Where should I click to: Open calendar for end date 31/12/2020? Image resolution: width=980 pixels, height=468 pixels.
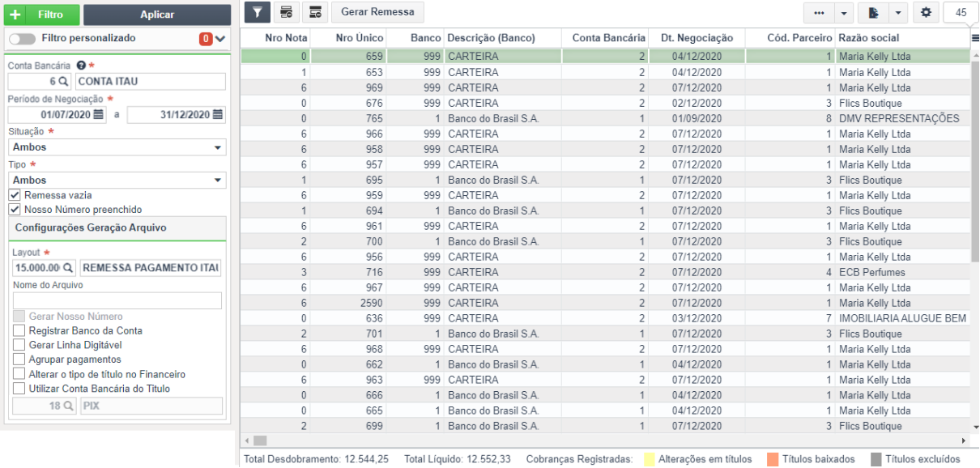coord(218,115)
